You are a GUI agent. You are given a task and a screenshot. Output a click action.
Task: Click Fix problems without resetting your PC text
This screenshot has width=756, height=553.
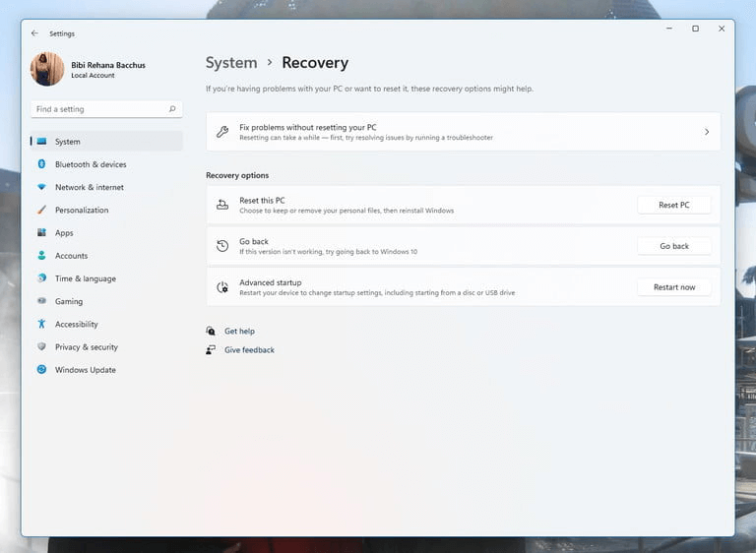click(x=307, y=127)
